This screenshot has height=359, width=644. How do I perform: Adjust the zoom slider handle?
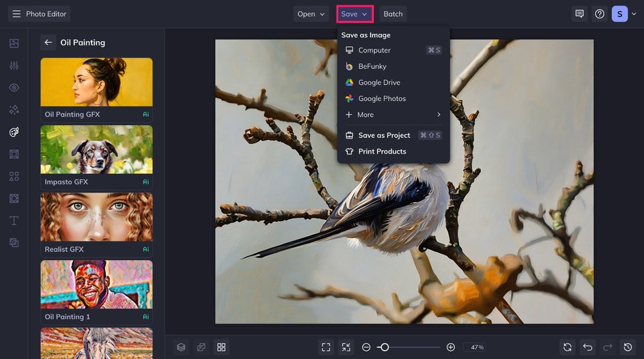(x=385, y=347)
